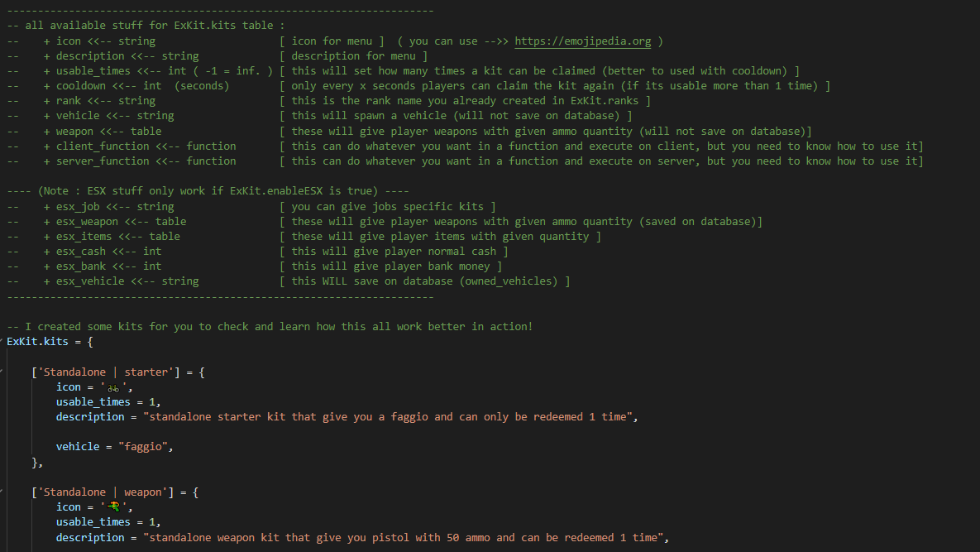
Task: Click the vehicle key in starter kit
Action: click(x=78, y=446)
